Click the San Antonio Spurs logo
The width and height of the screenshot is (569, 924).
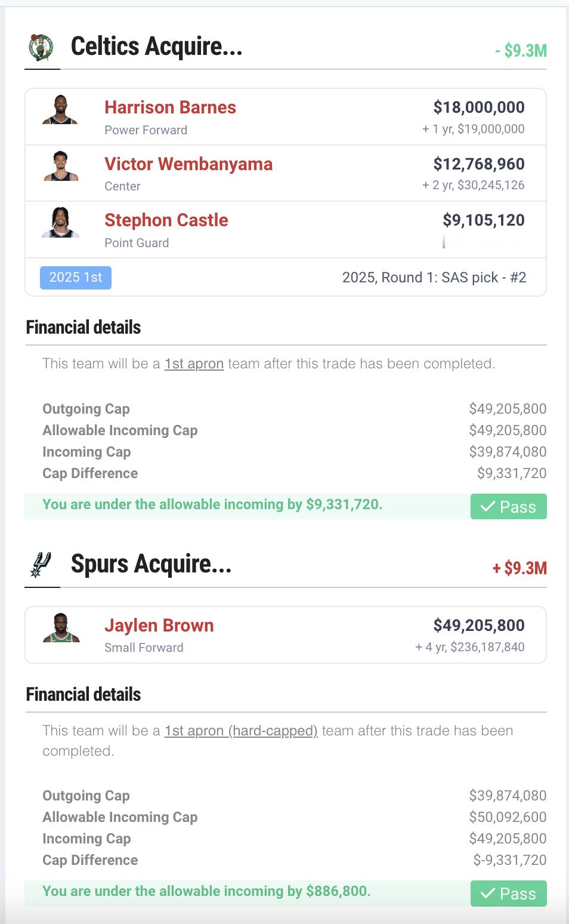pyautogui.click(x=41, y=565)
